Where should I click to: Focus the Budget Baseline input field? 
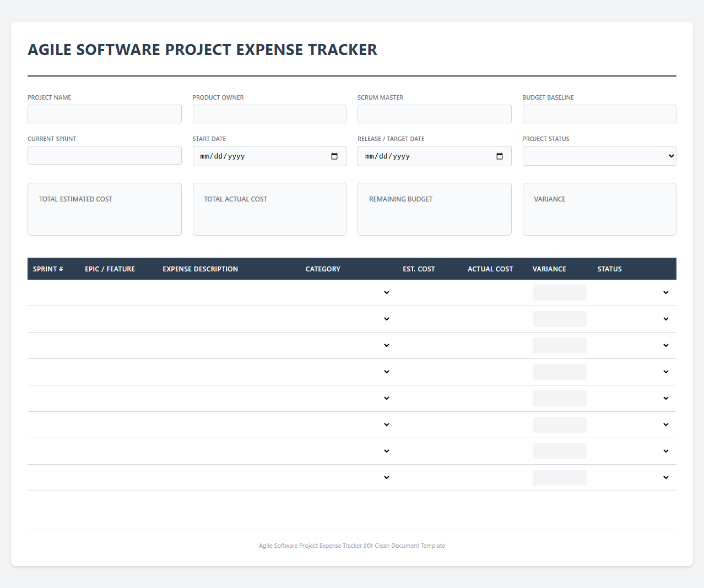coord(599,114)
